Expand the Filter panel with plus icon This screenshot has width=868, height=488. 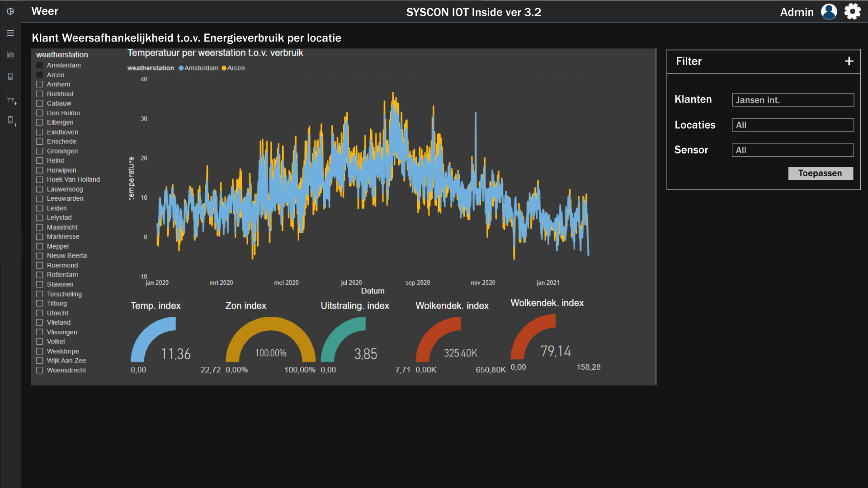click(849, 61)
